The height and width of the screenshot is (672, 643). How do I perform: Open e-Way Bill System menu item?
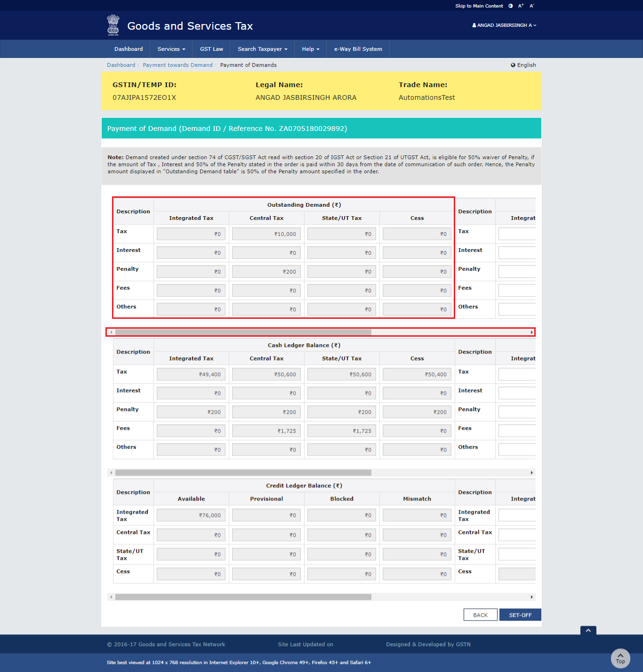tap(358, 49)
